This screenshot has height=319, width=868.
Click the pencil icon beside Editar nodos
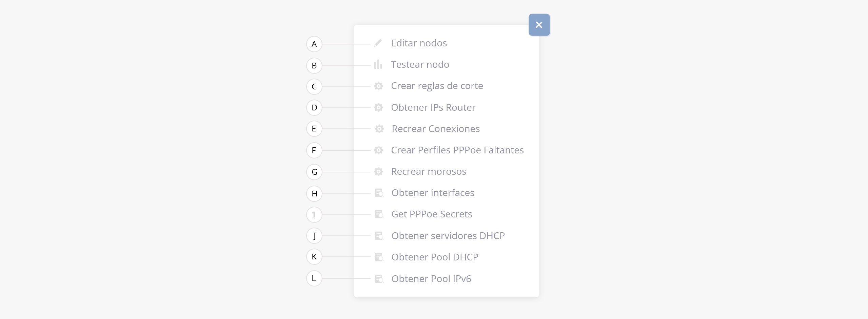pyautogui.click(x=378, y=43)
